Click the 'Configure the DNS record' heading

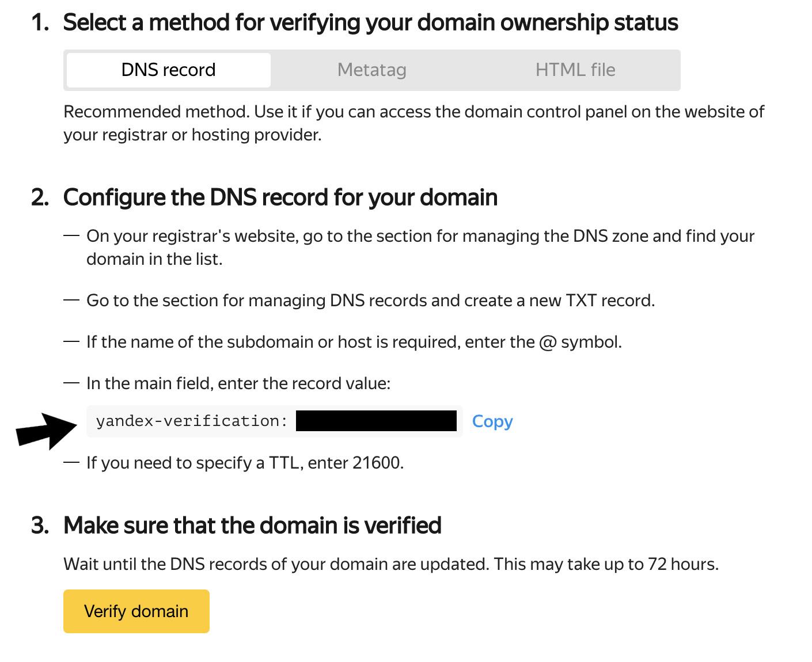click(280, 197)
